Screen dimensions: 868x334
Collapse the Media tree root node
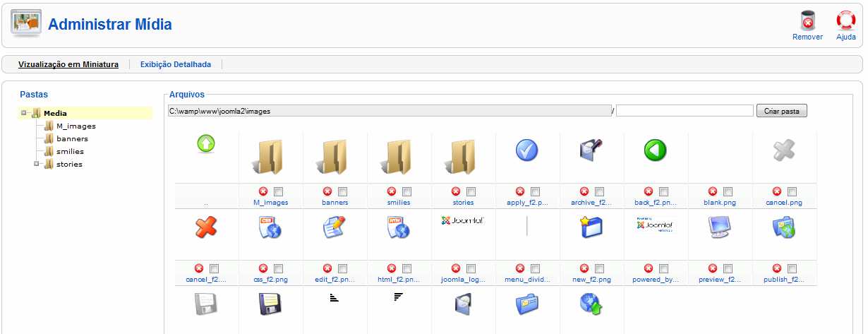coord(24,113)
